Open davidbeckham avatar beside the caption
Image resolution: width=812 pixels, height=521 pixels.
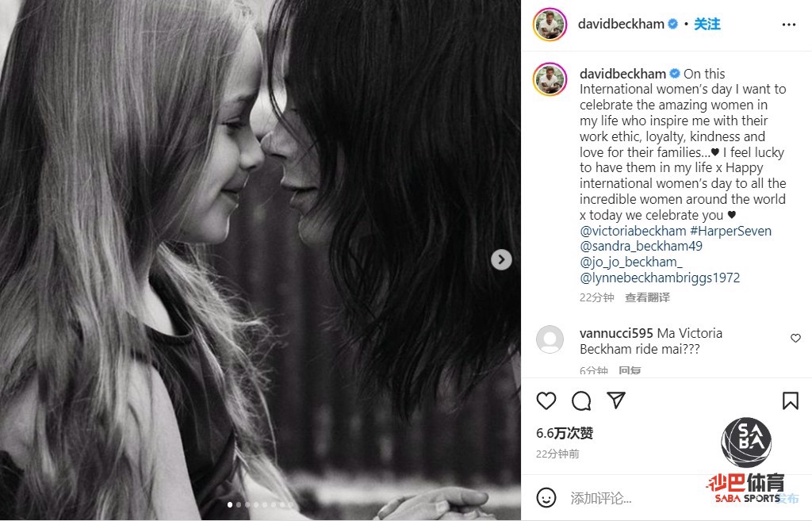(550, 79)
